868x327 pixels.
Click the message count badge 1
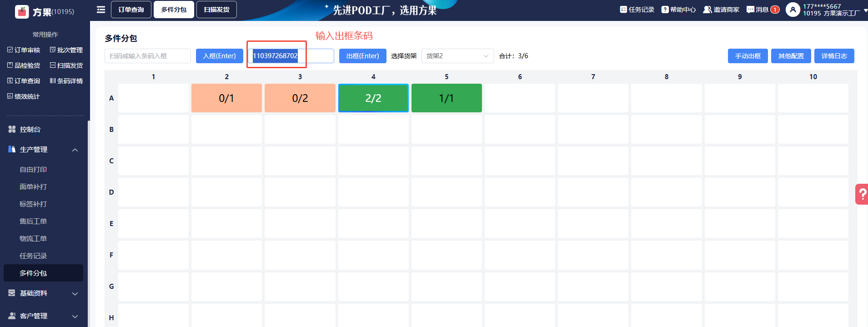coord(775,10)
